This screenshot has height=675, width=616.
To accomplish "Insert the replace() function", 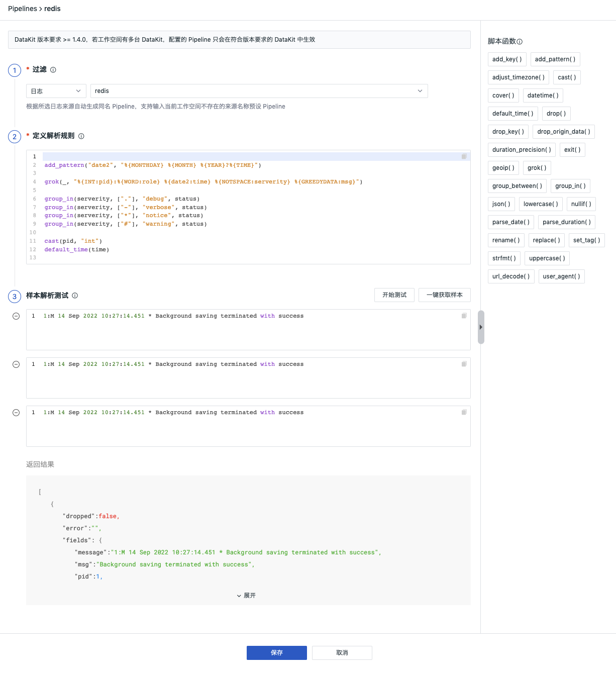I will pos(547,240).
